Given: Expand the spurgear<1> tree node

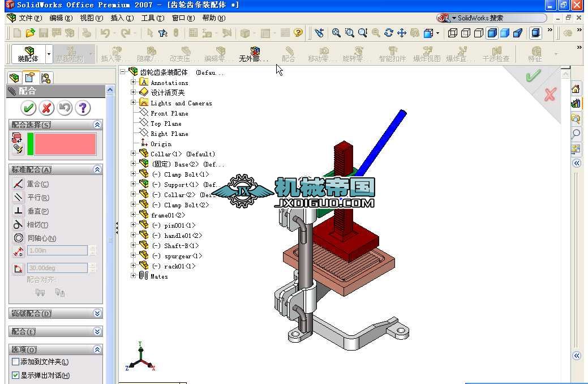Looking at the screenshot, I should 133,255.
